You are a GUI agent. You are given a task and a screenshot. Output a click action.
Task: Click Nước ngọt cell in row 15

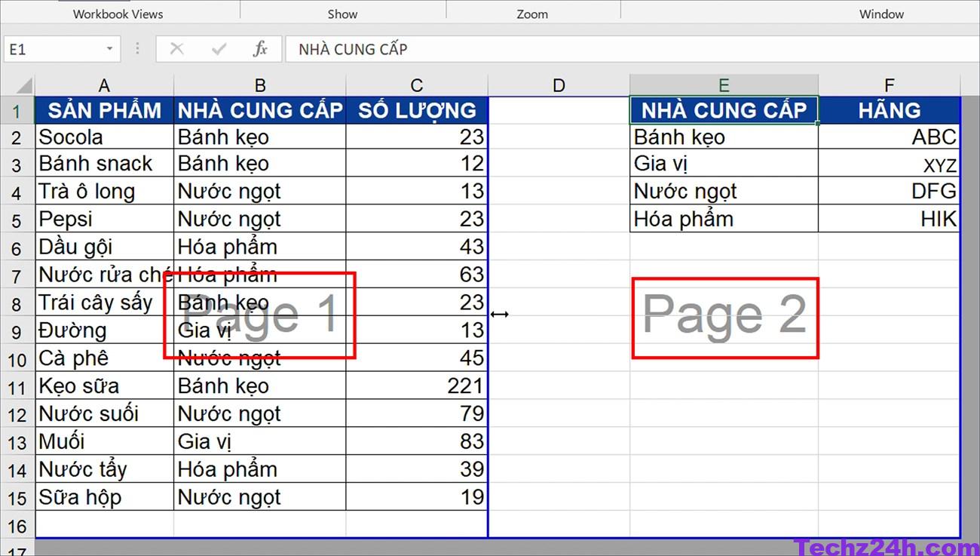tap(260, 497)
